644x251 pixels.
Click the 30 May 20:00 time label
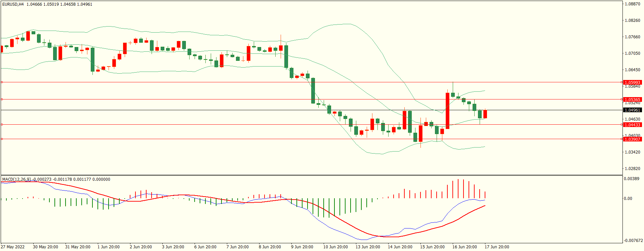click(45, 247)
